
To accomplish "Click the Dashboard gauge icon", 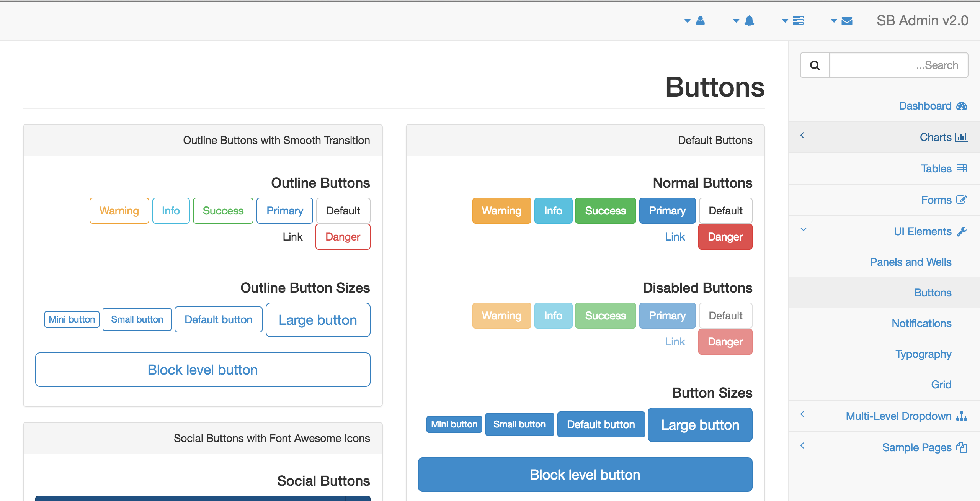I will pyautogui.click(x=961, y=106).
